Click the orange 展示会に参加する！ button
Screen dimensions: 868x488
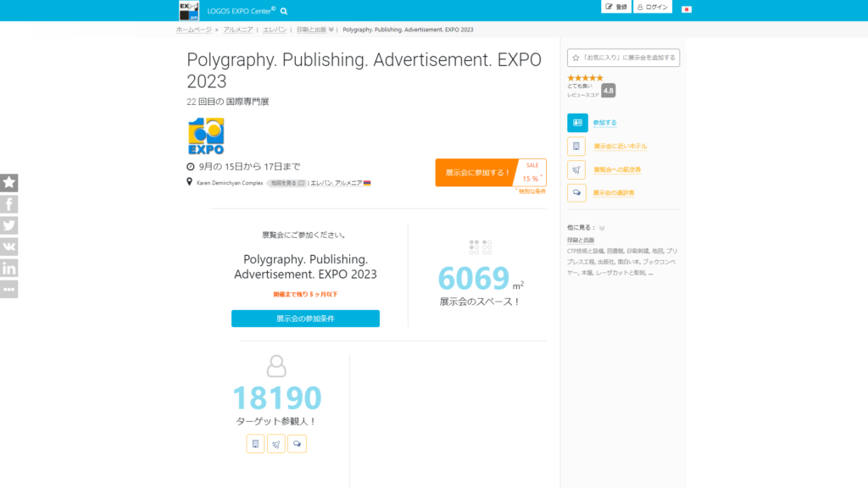coord(476,172)
